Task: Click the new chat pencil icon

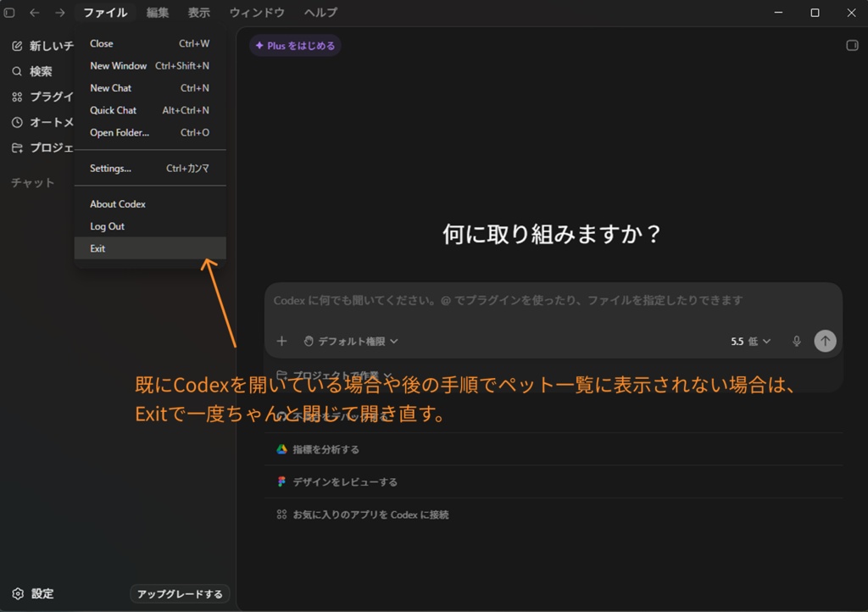Action: pyautogui.click(x=17, y=46)
